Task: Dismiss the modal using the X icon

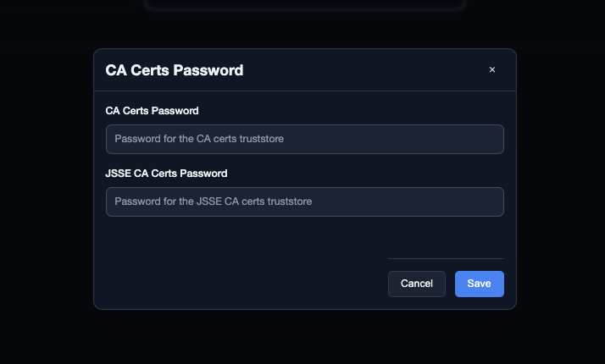Action: coord(492,69)
